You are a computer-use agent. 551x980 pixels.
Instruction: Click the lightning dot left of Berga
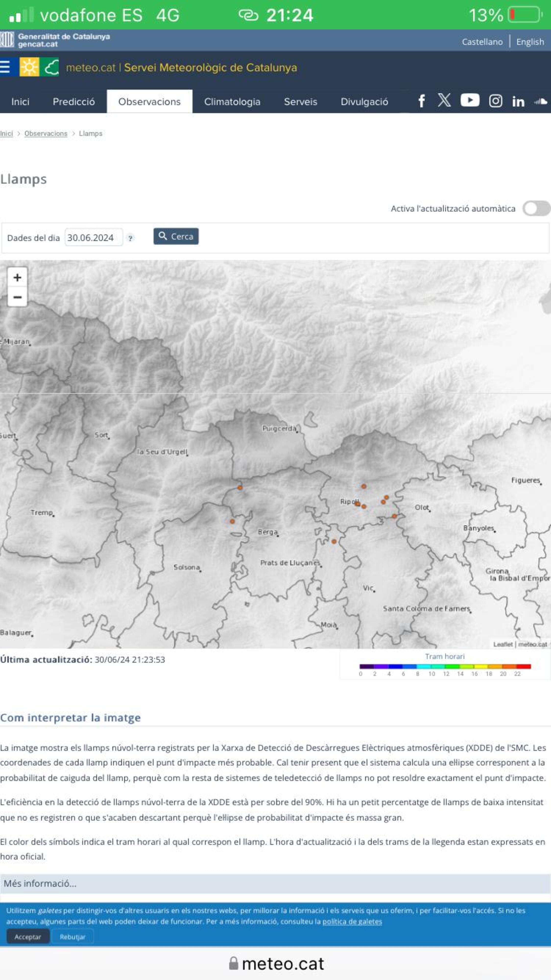(232, 521)
